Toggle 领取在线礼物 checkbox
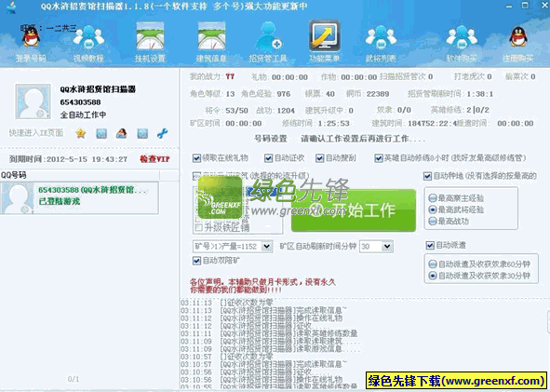 [x=196, y=158]
